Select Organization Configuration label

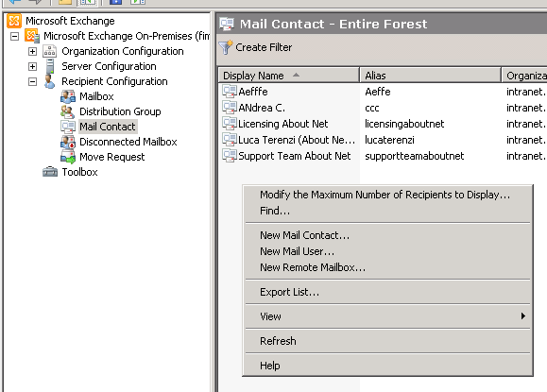click(x=123, y=51)
